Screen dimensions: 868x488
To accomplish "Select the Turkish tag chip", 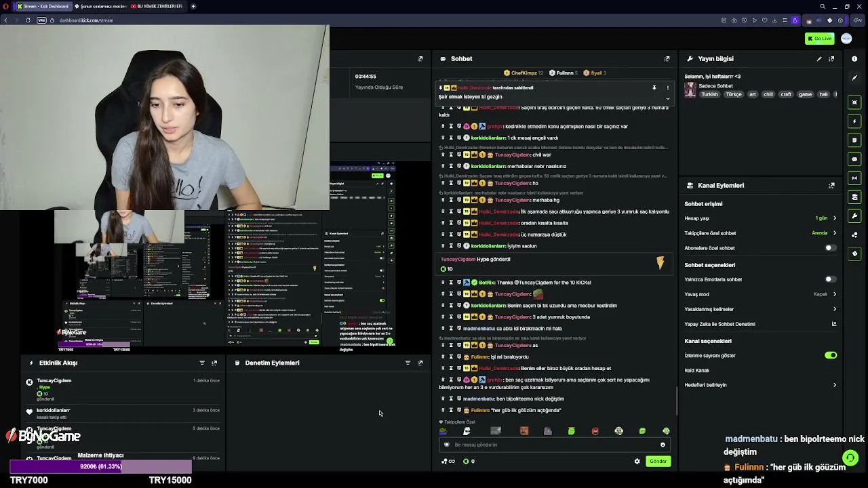I will coord(709,95).
